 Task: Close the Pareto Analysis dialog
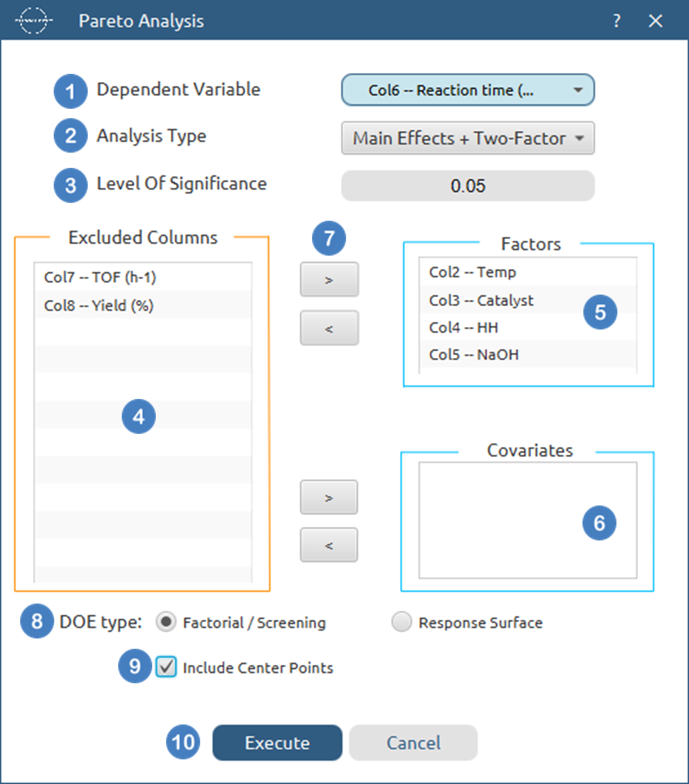click(x=655, y=21)
